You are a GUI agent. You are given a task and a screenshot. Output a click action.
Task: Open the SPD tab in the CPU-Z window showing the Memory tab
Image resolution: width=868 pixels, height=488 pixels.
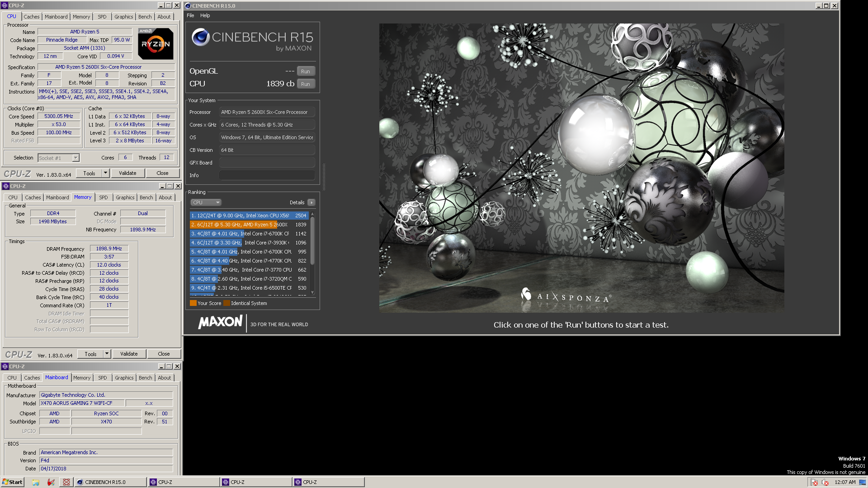tap(104, 197)
